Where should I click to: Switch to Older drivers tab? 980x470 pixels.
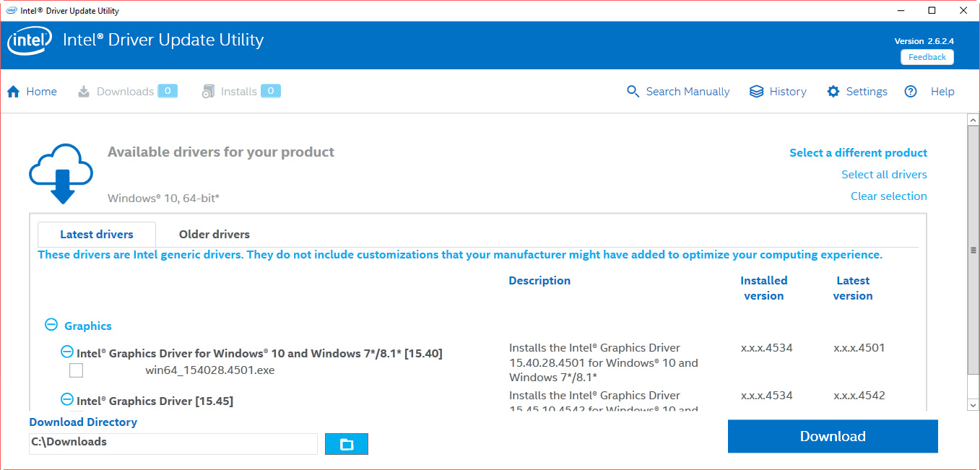click(x=214, y=235)
